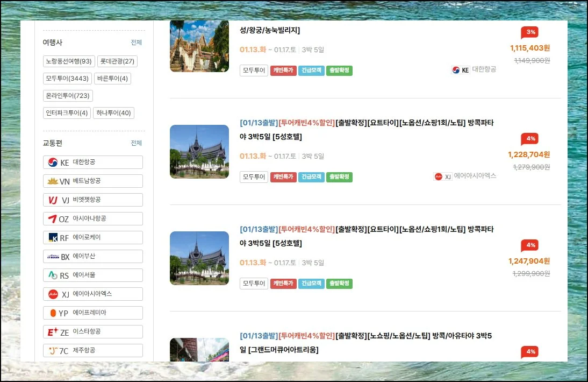Select the Air Busan (BX) filter
The height and width of the screenshot is (382, 588).
tap(92, 257)
